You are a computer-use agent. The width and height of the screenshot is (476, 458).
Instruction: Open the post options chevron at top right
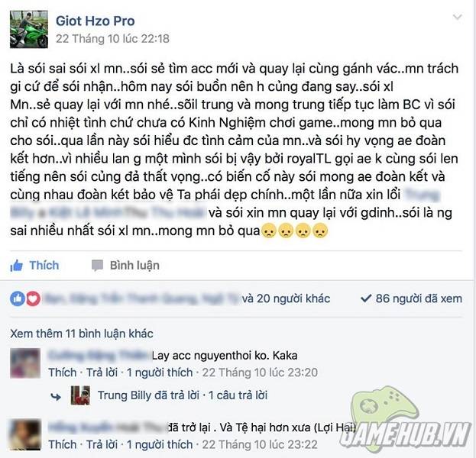457,17
